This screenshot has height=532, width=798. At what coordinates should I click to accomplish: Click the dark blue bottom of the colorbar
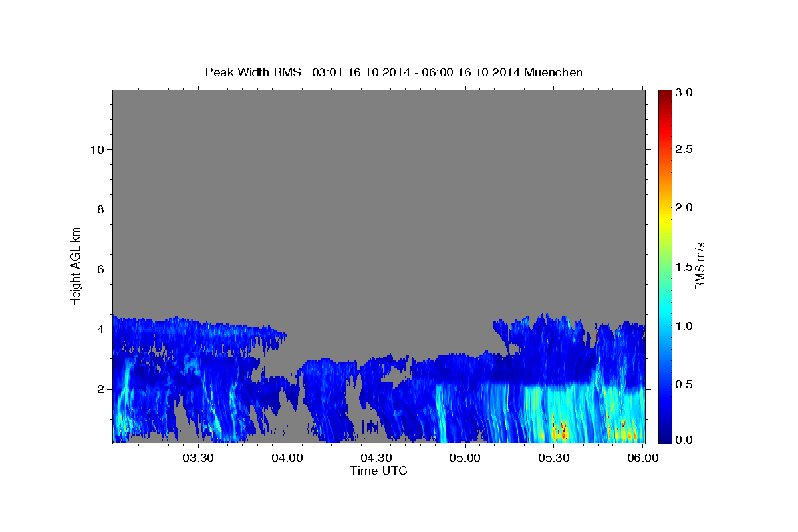(x=664, y=438)
